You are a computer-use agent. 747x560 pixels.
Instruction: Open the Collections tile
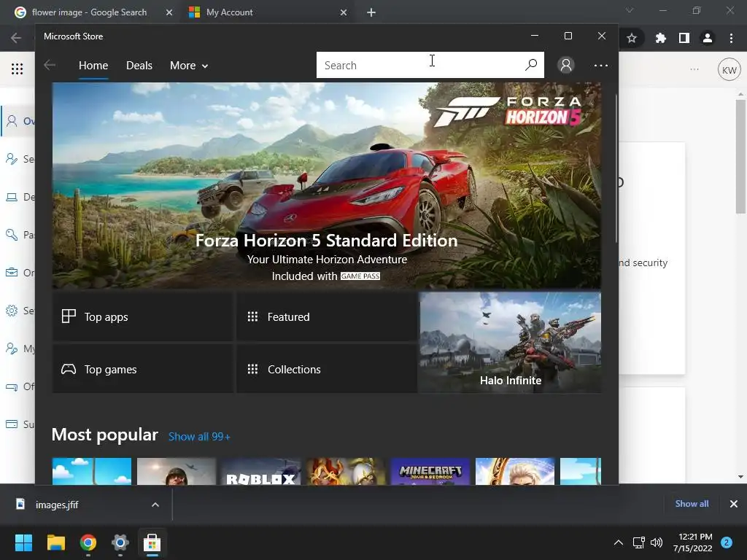coord(326,369)
